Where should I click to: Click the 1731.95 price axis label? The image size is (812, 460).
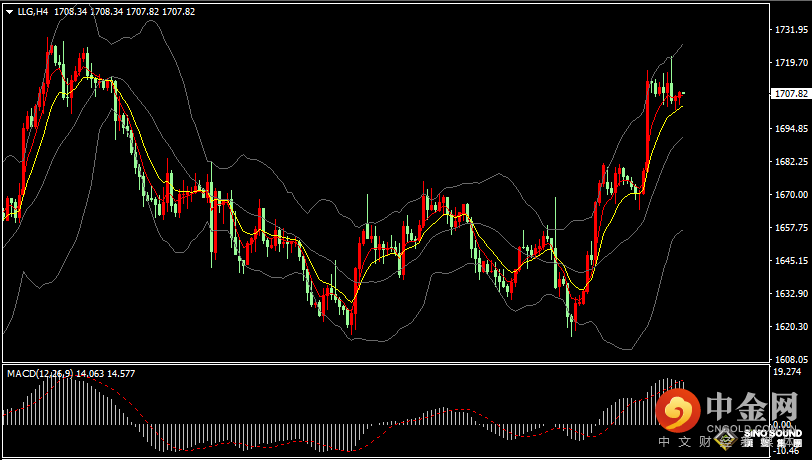tap(791, 30)
